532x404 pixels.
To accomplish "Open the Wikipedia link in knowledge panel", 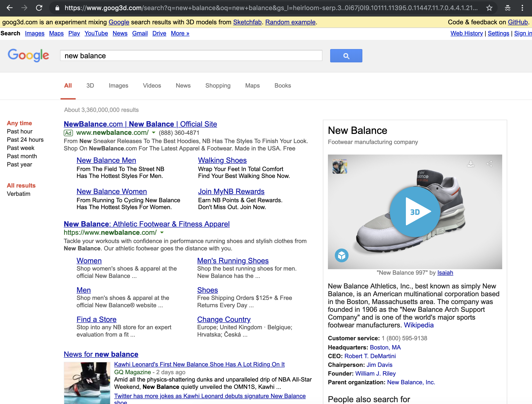I will point(418,325).
